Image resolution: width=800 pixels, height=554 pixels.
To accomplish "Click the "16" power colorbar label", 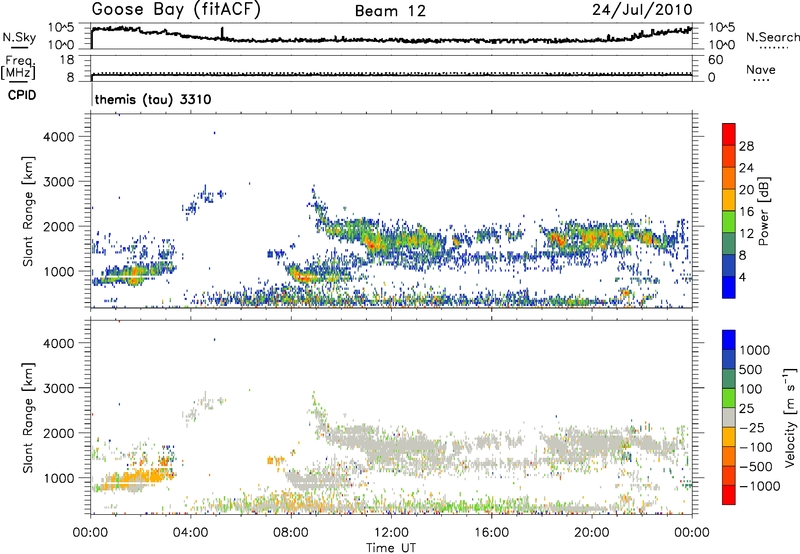I will (x=746, y=212).
